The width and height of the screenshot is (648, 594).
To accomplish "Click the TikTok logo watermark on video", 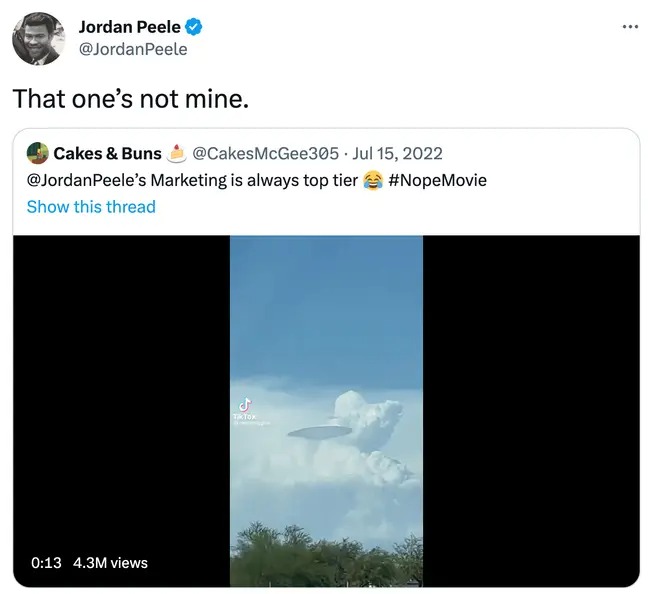I will 245,407.
